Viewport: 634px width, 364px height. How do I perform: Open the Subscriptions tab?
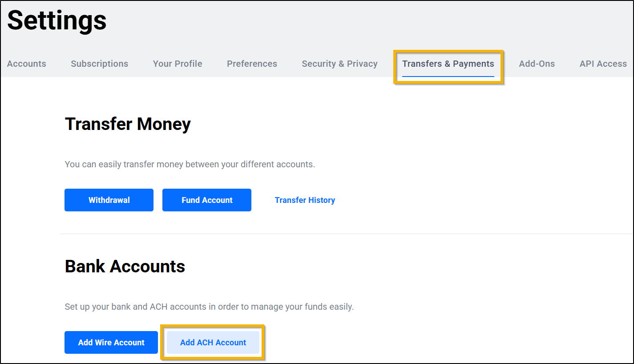pyautogui.click(x=99, y=64)
